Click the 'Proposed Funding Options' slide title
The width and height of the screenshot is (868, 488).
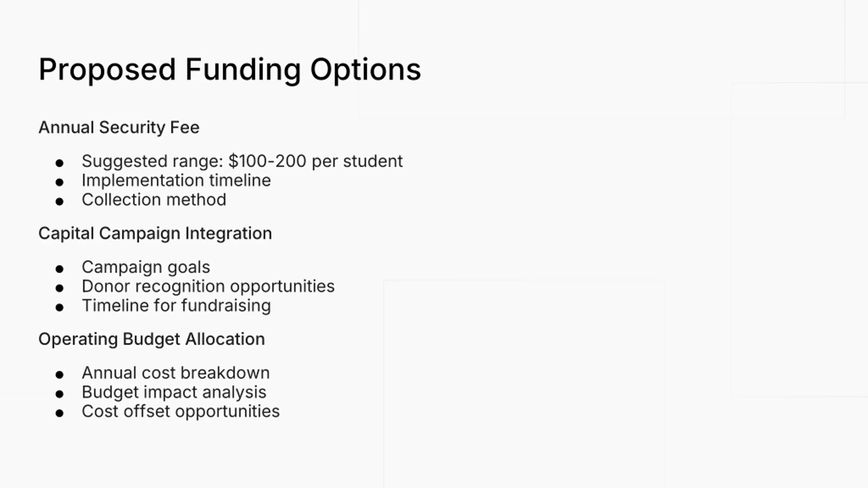coord(230,69)
